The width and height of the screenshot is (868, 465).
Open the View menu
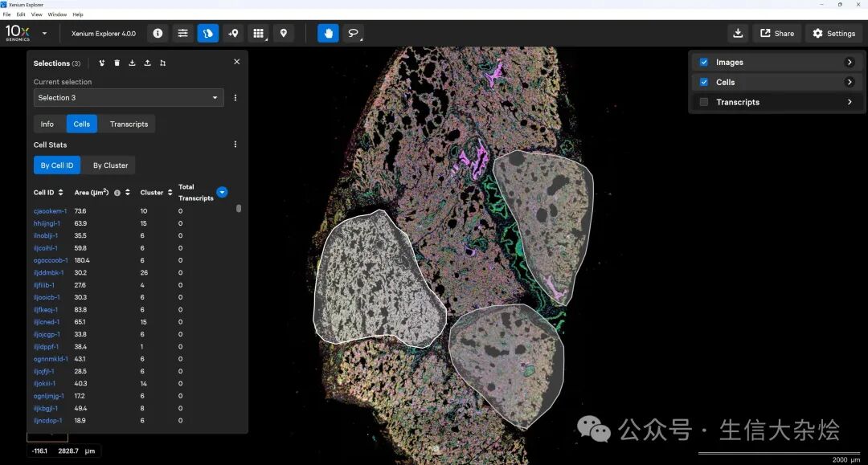point(36,14)
